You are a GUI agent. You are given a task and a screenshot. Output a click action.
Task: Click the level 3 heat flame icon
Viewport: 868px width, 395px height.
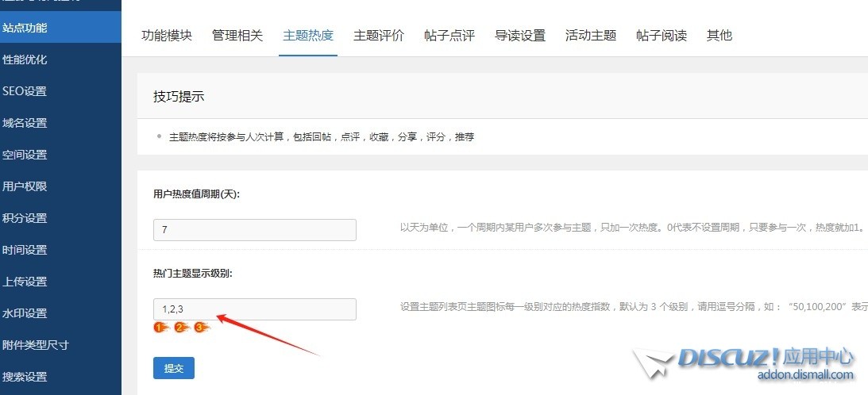coord(201,327)
